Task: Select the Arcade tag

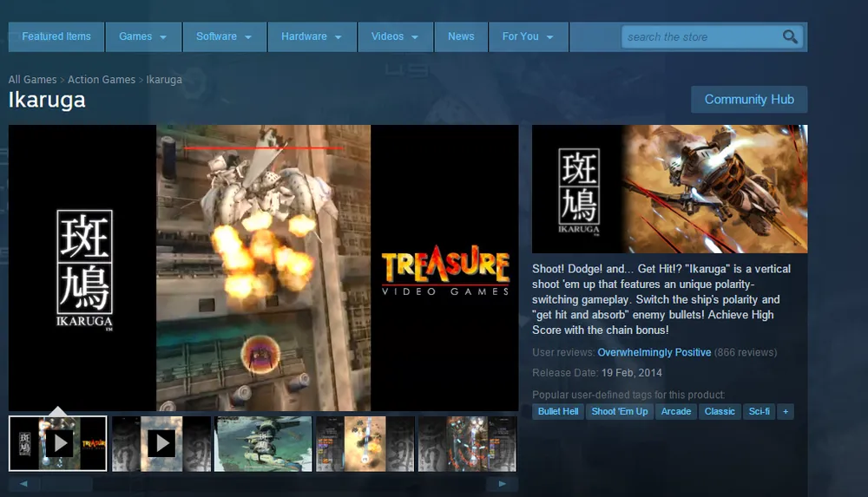Action: pos(676,411)
